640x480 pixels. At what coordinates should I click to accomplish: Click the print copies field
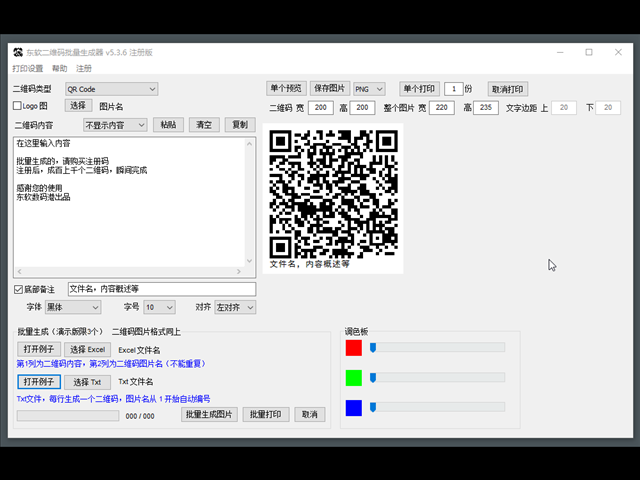(x=453, y=89)
